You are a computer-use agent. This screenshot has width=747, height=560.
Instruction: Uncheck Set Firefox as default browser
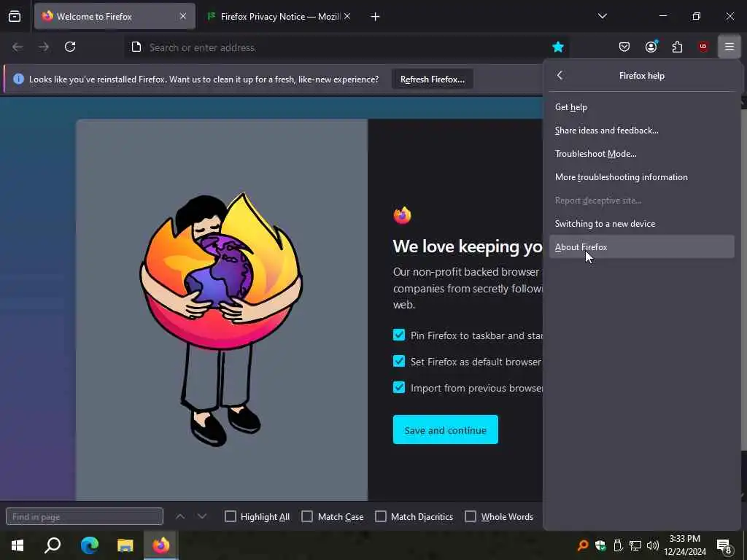399,362
